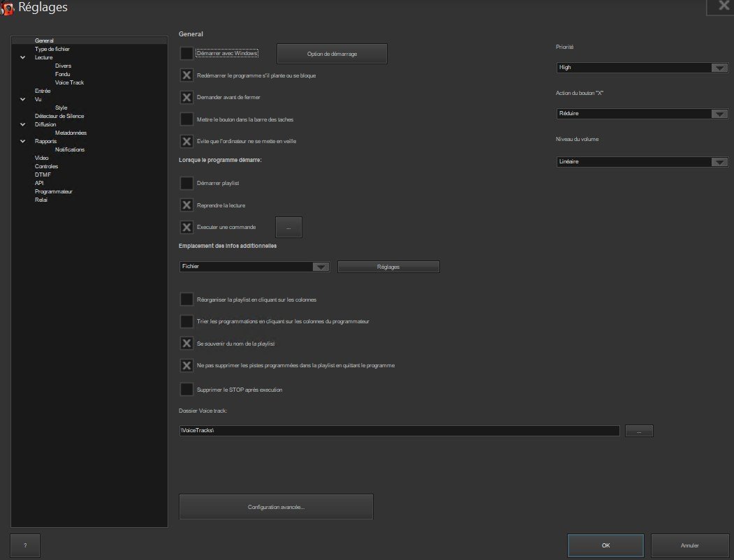Open Configuration avancée settings
This screenshot has height=560, width=734.
276,507
